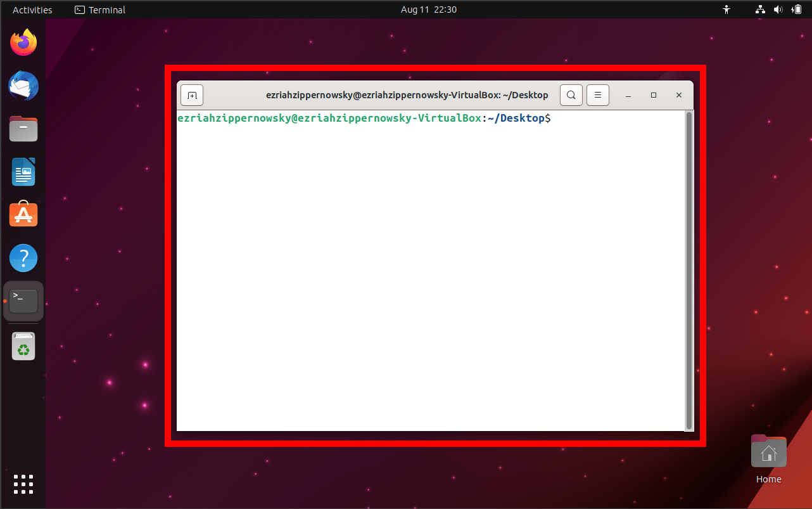This screenshot has height=509, width=812.
Task: Open Thunderbird mail from the dock
Action: pyautogui.click(x=23, y=86)
